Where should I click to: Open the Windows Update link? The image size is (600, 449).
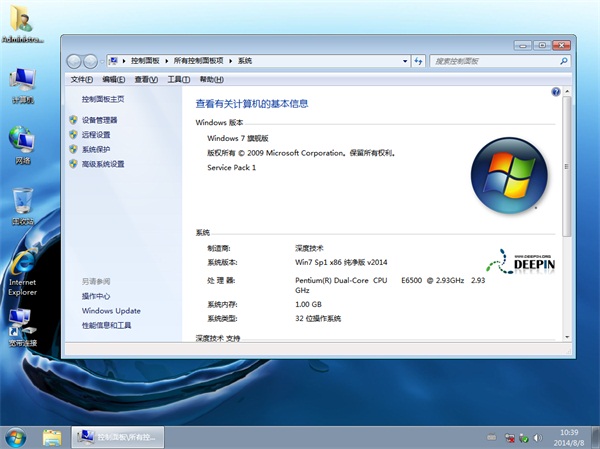pos(111,311)
